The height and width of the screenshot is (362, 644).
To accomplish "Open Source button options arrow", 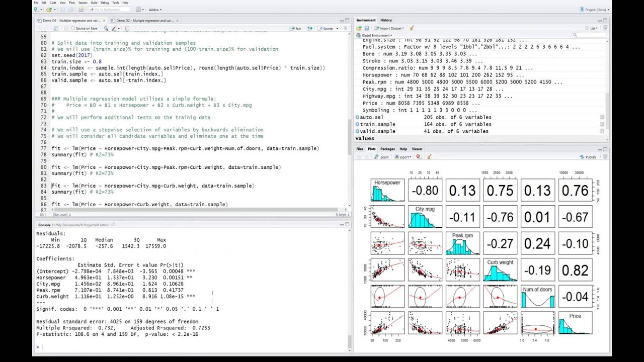I will [337, 29].
